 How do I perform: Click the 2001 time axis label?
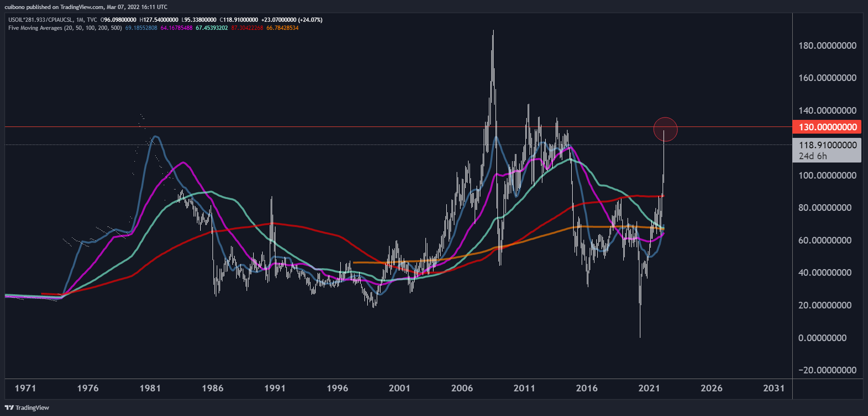[399, 388]
